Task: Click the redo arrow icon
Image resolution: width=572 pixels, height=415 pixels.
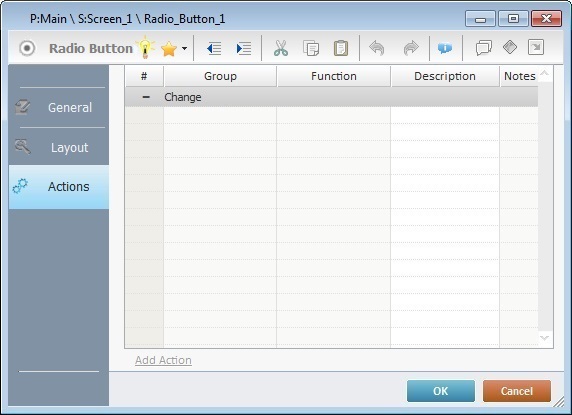Action: (411, 48)
